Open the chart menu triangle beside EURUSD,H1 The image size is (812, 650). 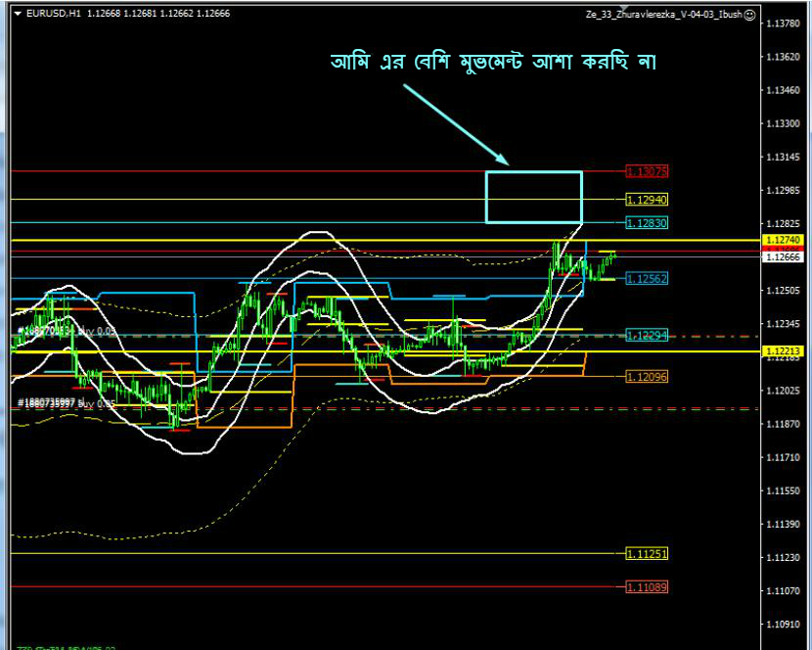19,14
